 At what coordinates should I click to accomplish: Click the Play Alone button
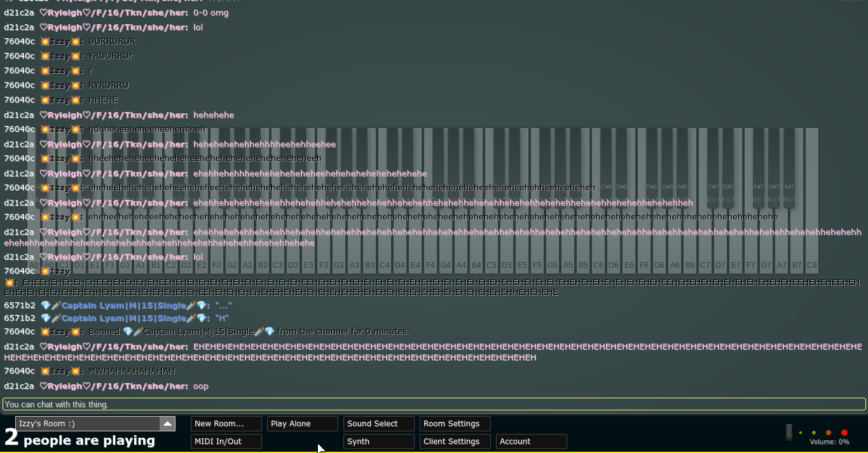(302, 424)
